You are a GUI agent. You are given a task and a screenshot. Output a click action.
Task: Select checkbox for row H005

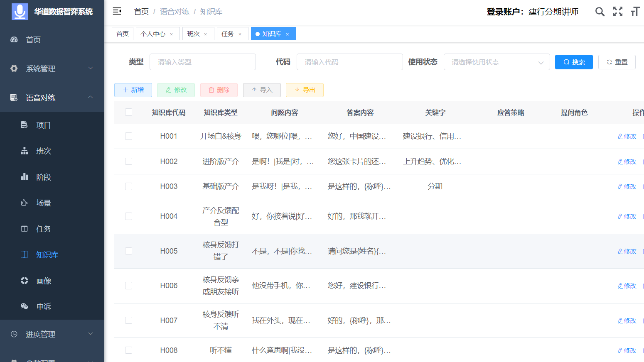click(x=129, y=251)
